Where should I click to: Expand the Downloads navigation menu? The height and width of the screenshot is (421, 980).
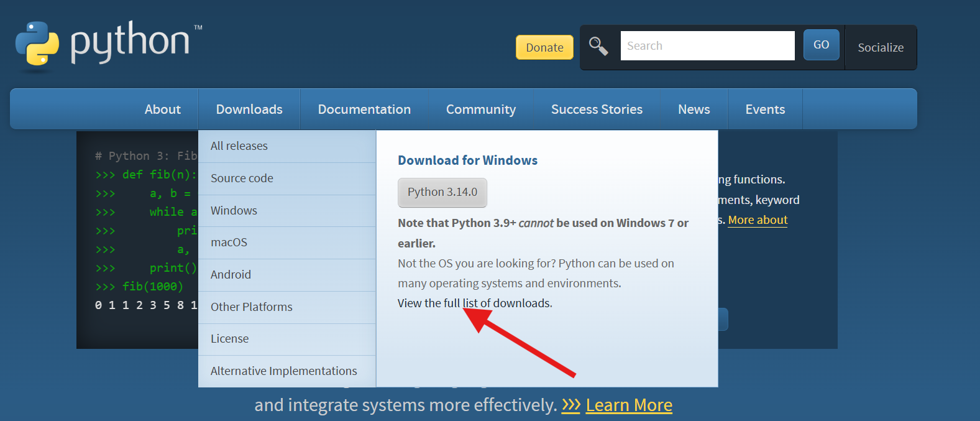(249, 109)
